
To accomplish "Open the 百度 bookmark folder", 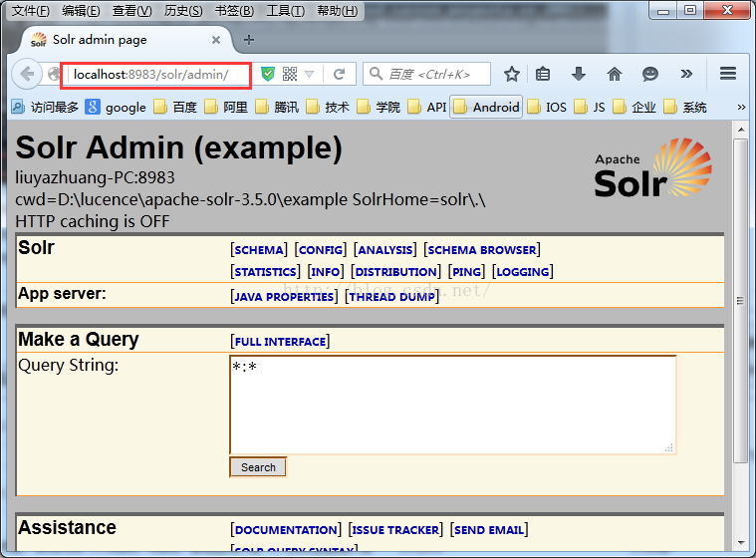I will pos(175,107).
